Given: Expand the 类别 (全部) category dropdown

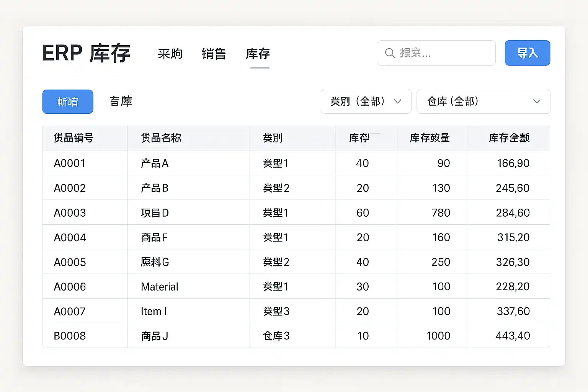Looking at the screenshot, I should pyautogui.click(x=366, y=101).
